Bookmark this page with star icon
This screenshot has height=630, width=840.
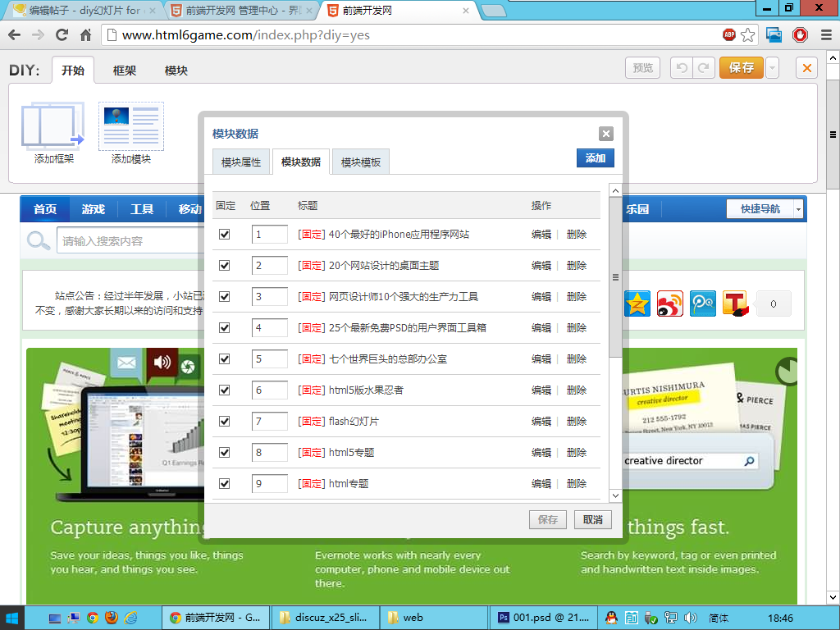coord(748,35)
